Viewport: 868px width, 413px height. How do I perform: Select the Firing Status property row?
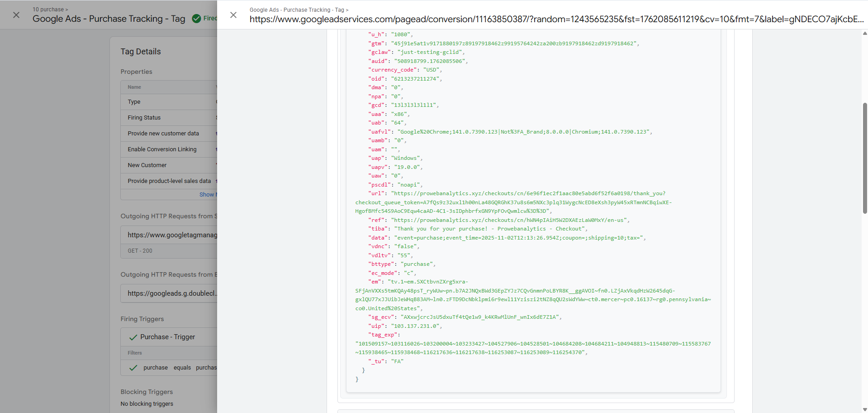click(x=168, y=118)
